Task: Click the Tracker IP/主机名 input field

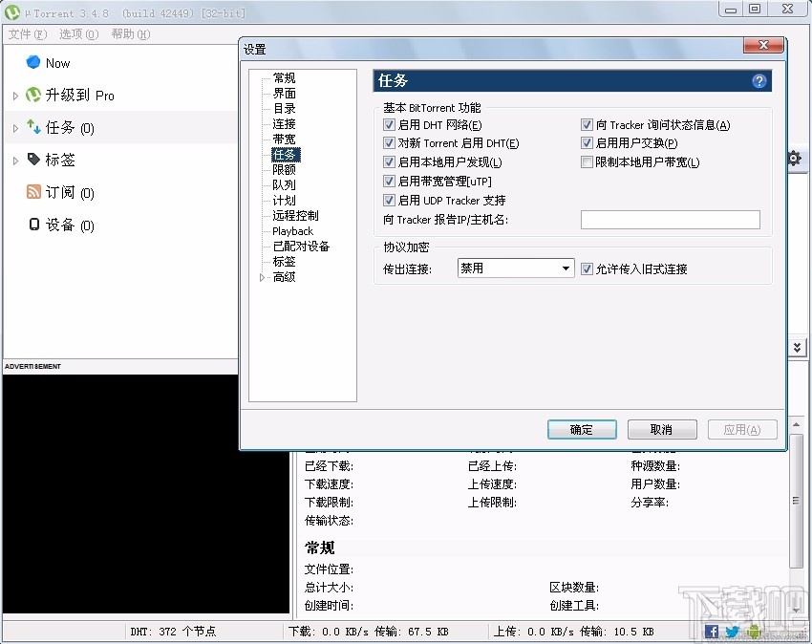Action: click(x=669, y=219)
